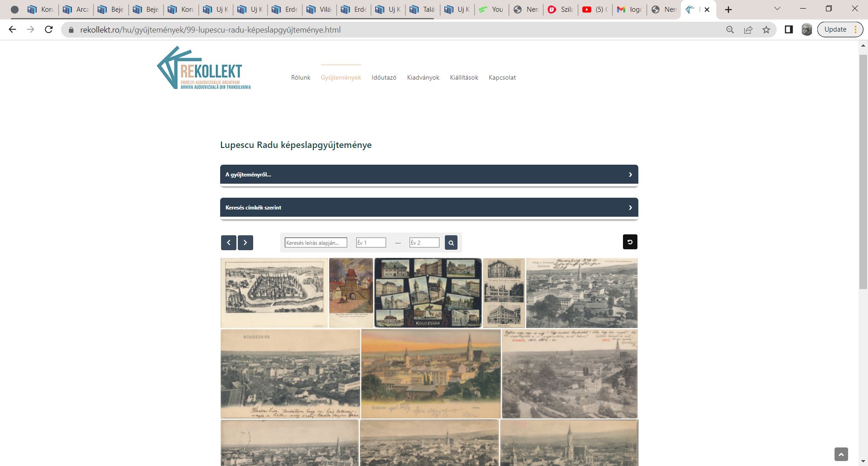Expand the 'A gyűjteményről...' panel

click(x=429, y=175)
